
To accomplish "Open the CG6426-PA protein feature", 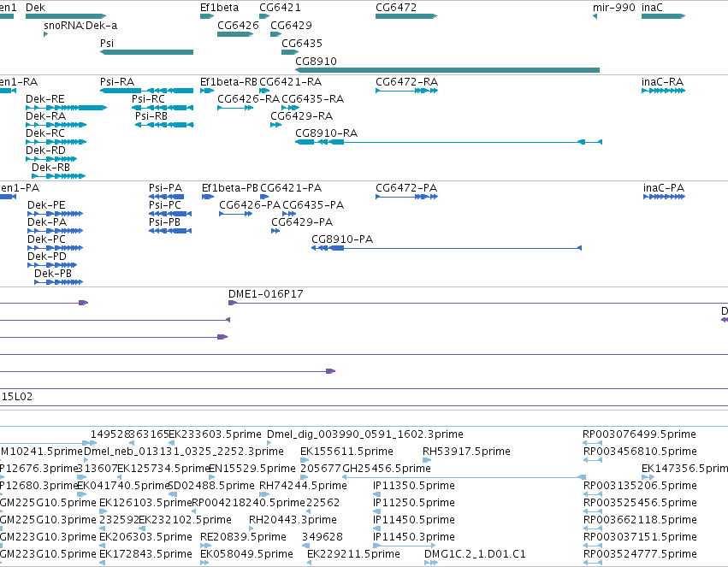I will coord(236,214).
